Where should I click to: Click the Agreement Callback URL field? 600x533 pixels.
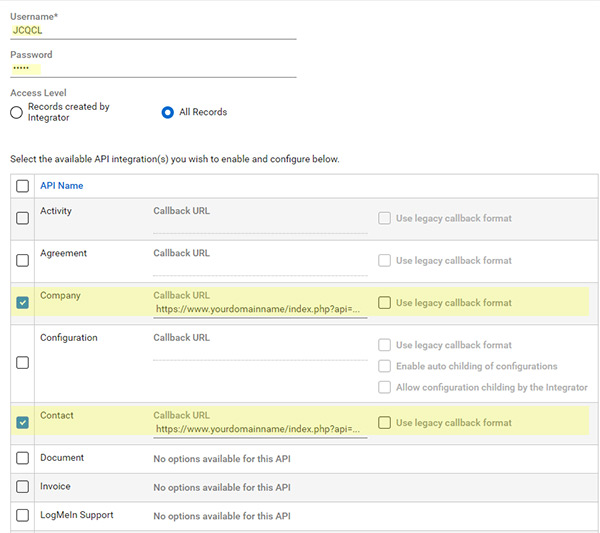click(x=260, y=269)
